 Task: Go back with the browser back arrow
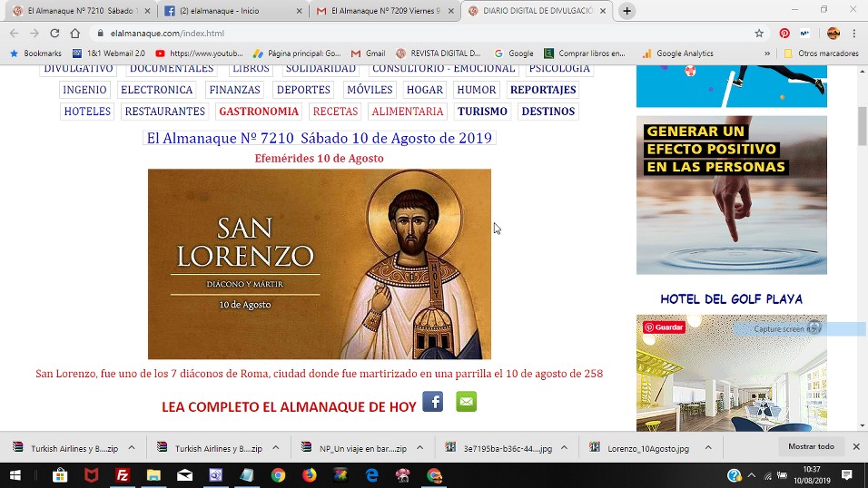coord(14,34)
